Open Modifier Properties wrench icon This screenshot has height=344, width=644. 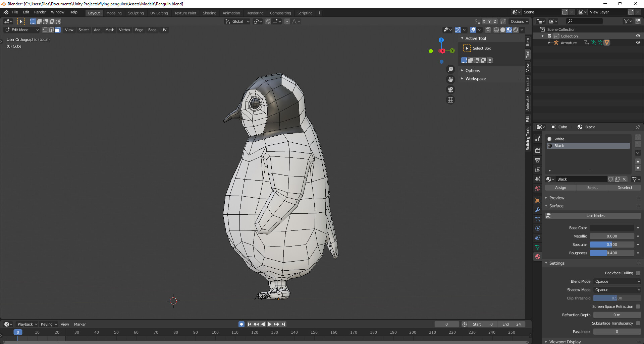pos(538,210)
